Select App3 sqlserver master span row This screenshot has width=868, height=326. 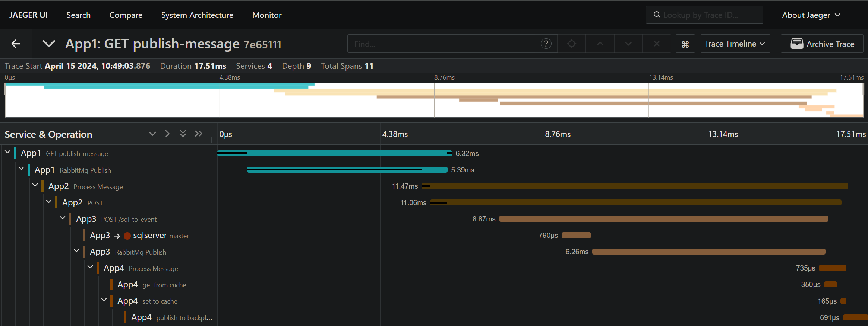(x=139, y=235)
